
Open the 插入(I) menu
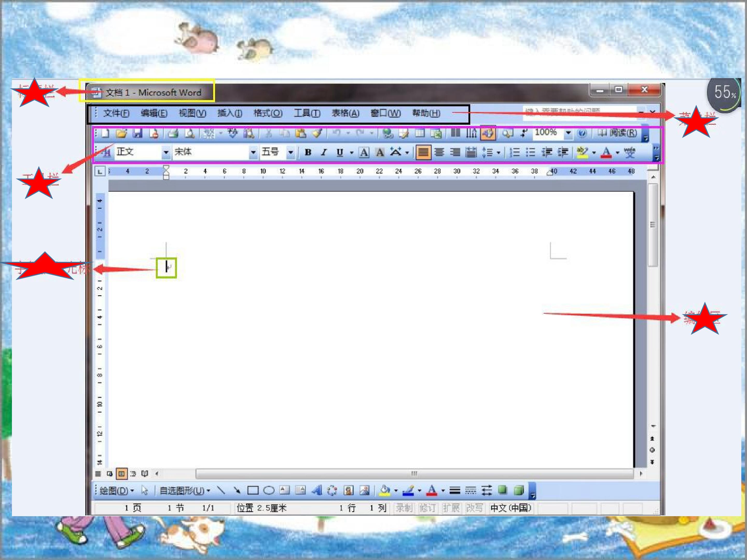230,113
